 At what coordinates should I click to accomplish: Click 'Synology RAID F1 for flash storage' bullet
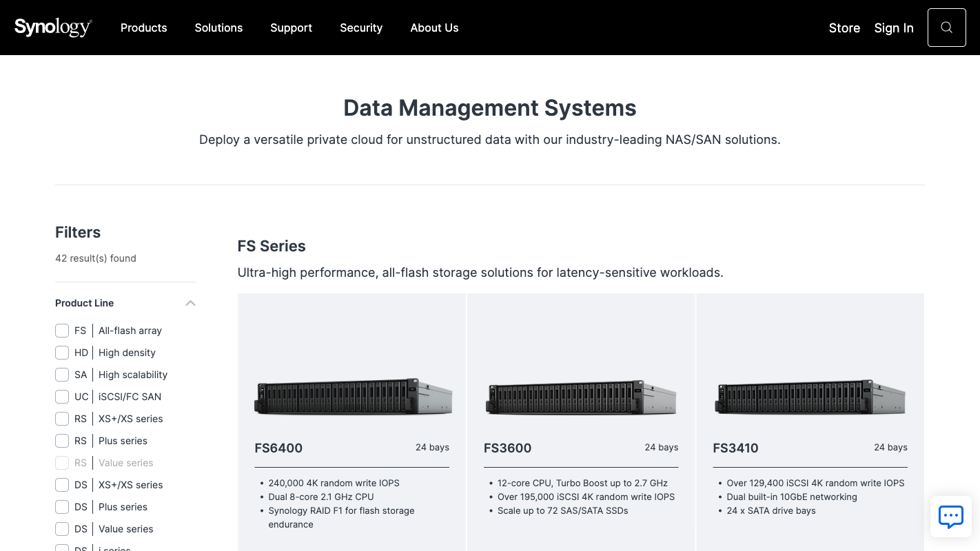click(x=341, y=517)
